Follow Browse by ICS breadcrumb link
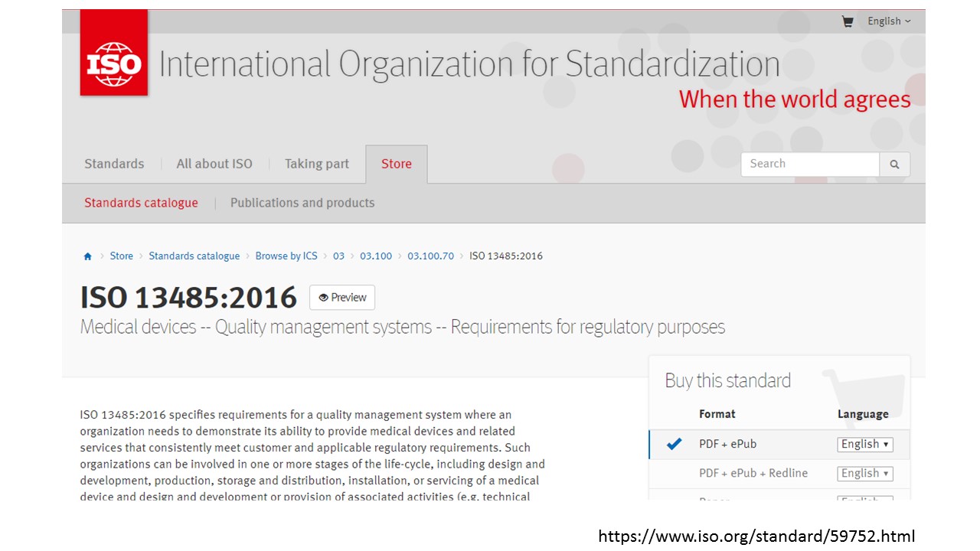The height and width of the screenshot is (551, 980). [286, 256]
